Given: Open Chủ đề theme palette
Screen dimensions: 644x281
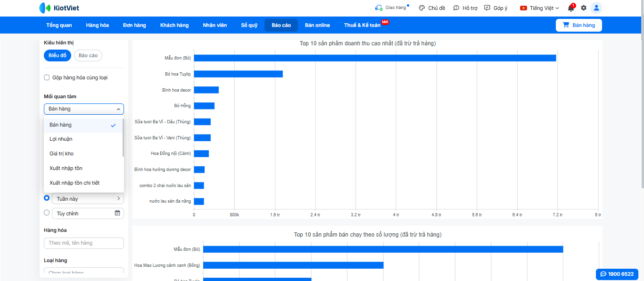Looking at the screenshot, I should pos(422,8).
